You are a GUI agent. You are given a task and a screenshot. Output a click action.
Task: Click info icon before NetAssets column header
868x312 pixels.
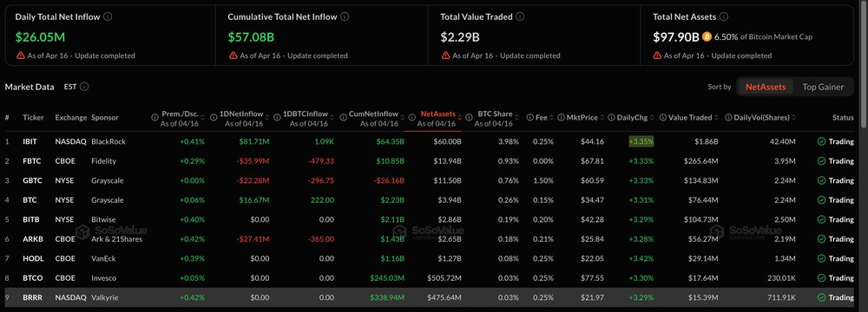tap(411, 117)
